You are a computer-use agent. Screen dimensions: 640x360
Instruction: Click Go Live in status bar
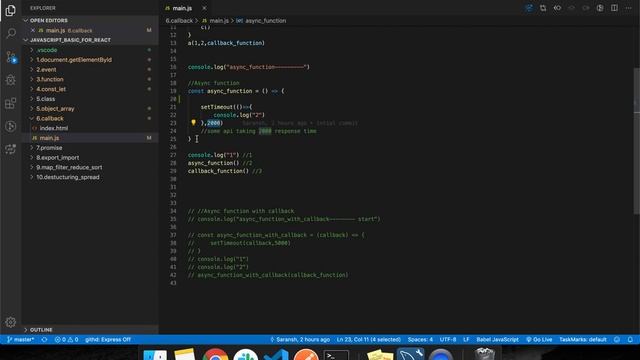(x=539, y=340)
